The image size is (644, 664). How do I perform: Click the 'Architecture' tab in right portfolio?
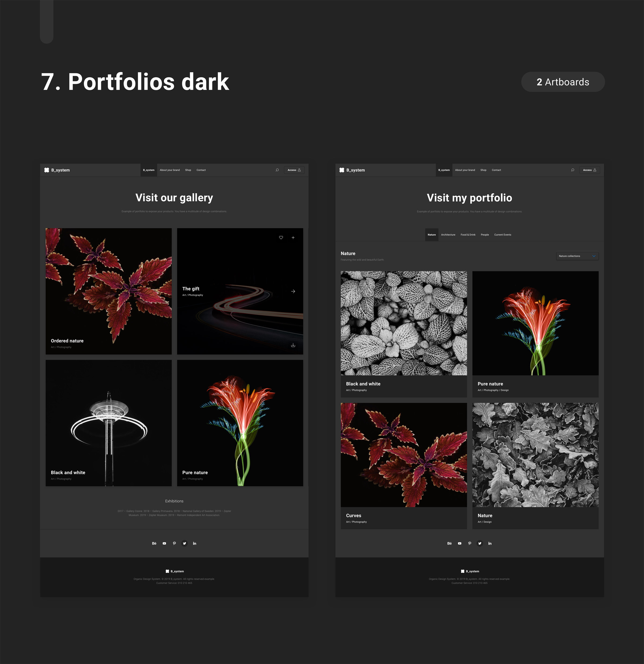[448, 235]
